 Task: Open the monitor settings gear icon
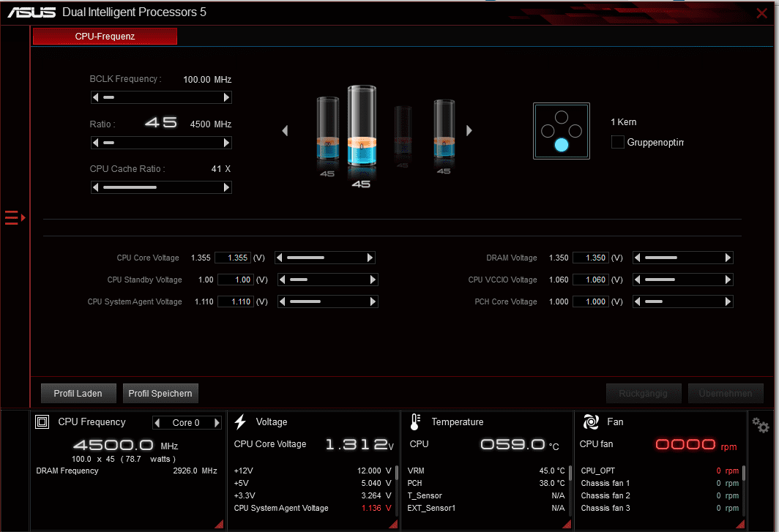click(x=760, y=425)
